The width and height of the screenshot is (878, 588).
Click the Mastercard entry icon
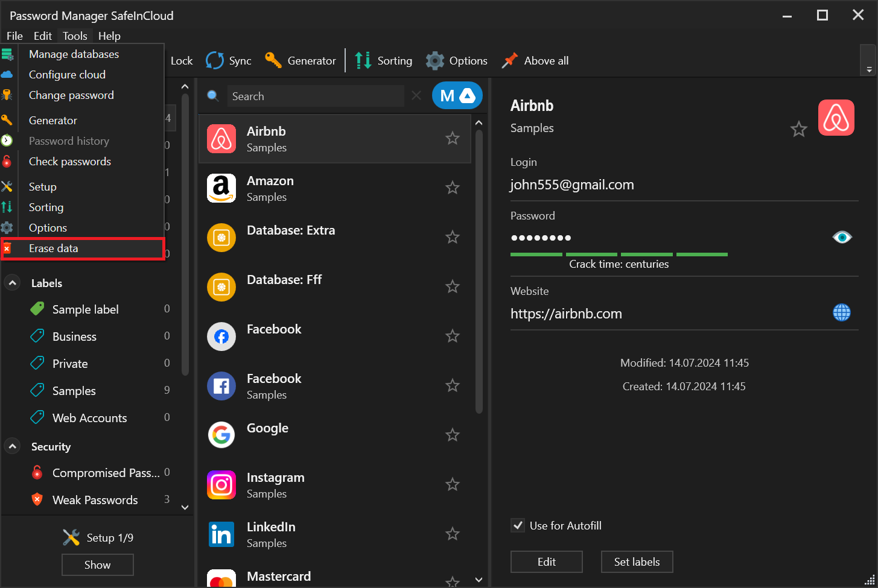221,579
